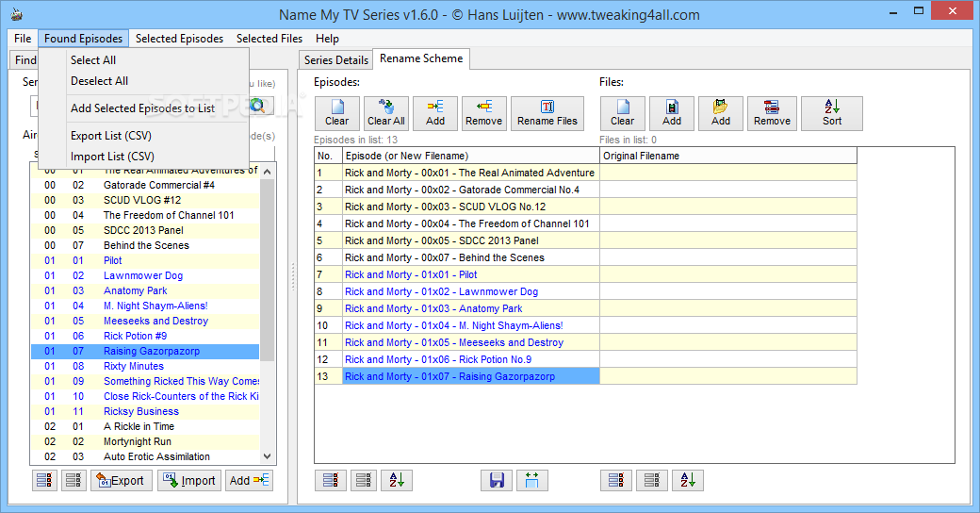Click Add to list button below found episodes
980x513 pixels.
tap(249, 481)
